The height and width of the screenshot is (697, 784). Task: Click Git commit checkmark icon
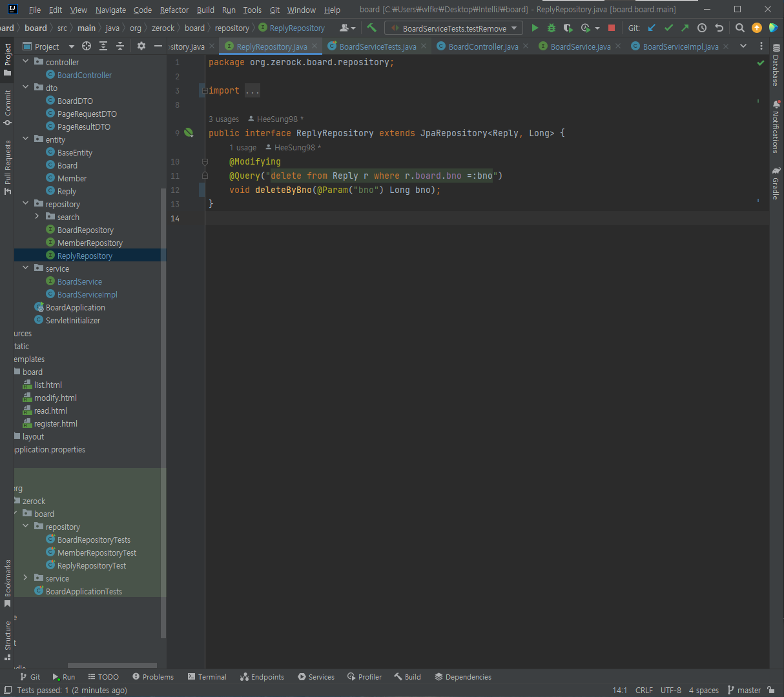[x=668, y=28]
